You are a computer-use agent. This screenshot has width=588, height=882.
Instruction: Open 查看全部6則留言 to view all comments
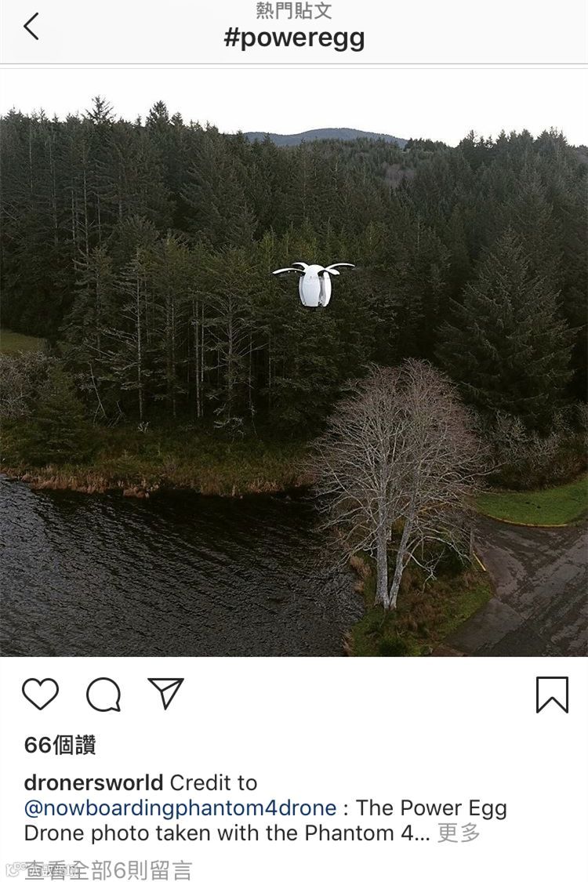[x=108, y=869]
